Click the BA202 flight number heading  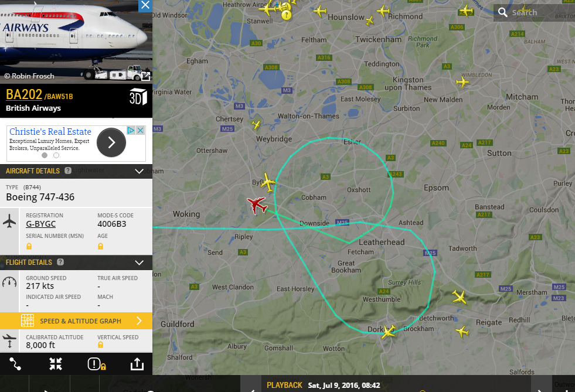(x=24, y=94)
